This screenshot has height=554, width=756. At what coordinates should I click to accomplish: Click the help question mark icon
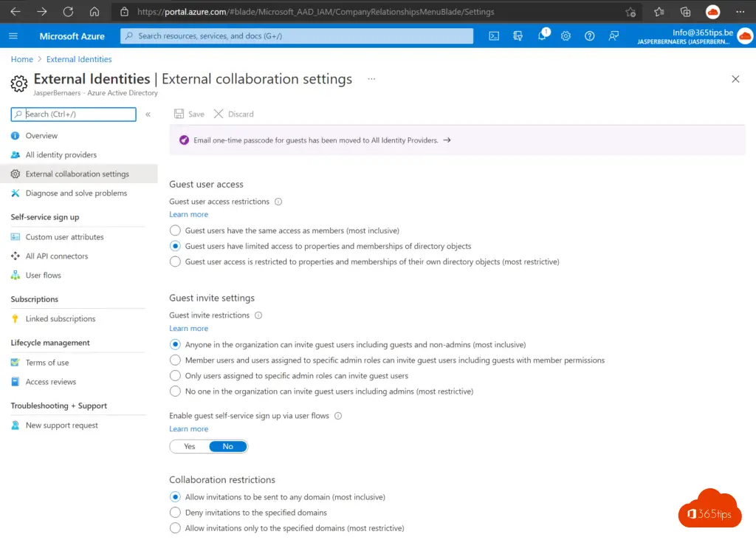(x=589, y=36)
